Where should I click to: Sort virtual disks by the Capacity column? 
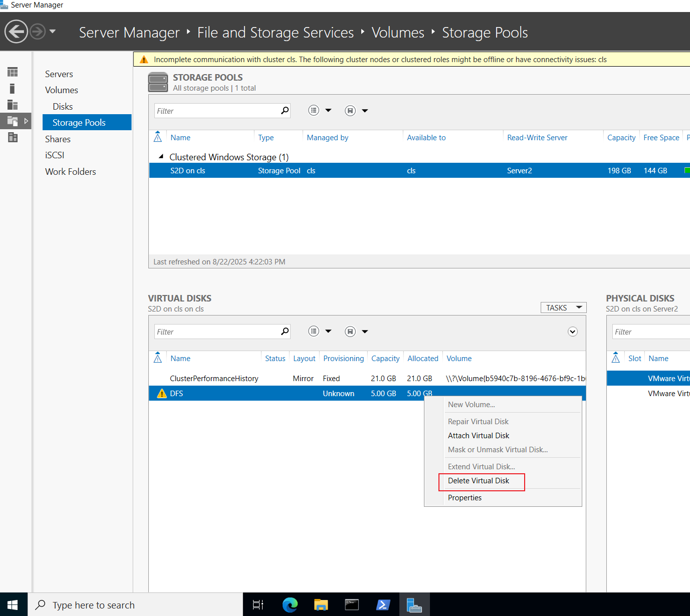385,359
